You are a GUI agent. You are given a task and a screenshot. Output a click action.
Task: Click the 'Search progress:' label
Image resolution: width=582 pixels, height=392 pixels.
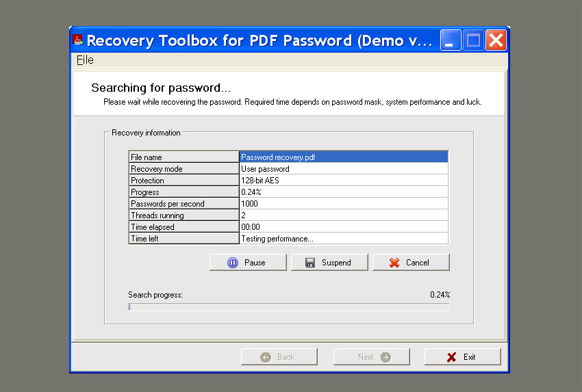tap(155, 295)
